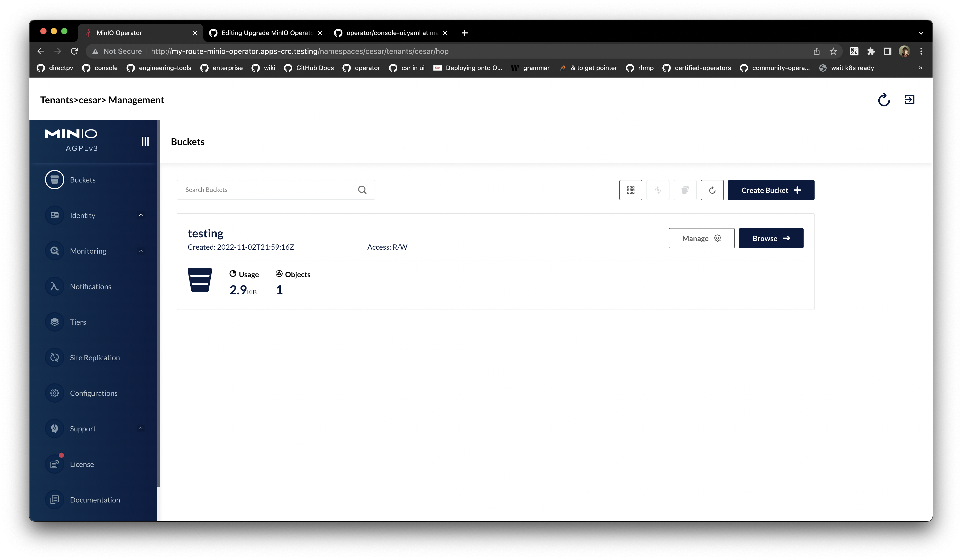This screenshot has width=962, height=560.
Task: Click Tenants in the breadcrumb
Action: coord(56,100)
